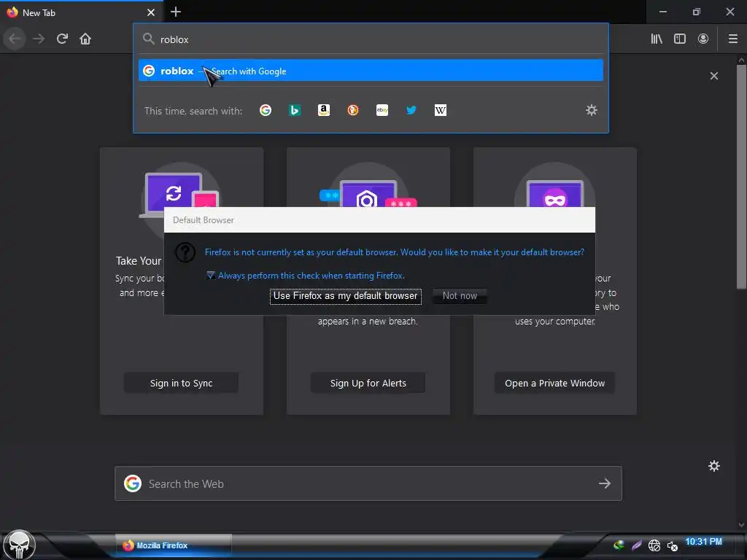Click the Not now button
Screen dimensions: 747x560
(x=460, y=296)
